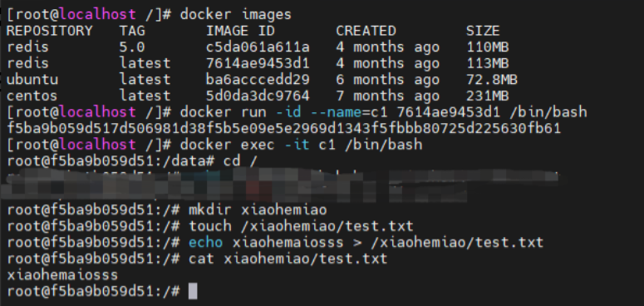The image size is (644, 306).
Task: Click the REPOSITORY column header
Action: point(50,31)
